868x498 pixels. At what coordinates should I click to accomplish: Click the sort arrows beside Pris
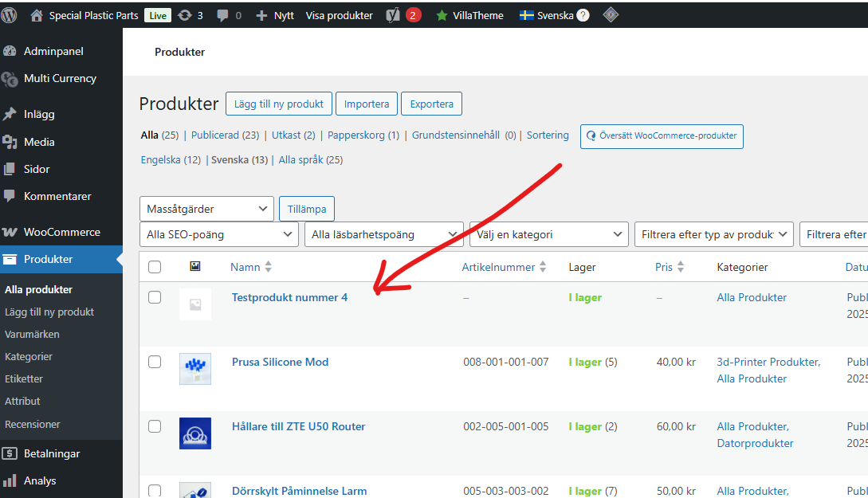681,267
